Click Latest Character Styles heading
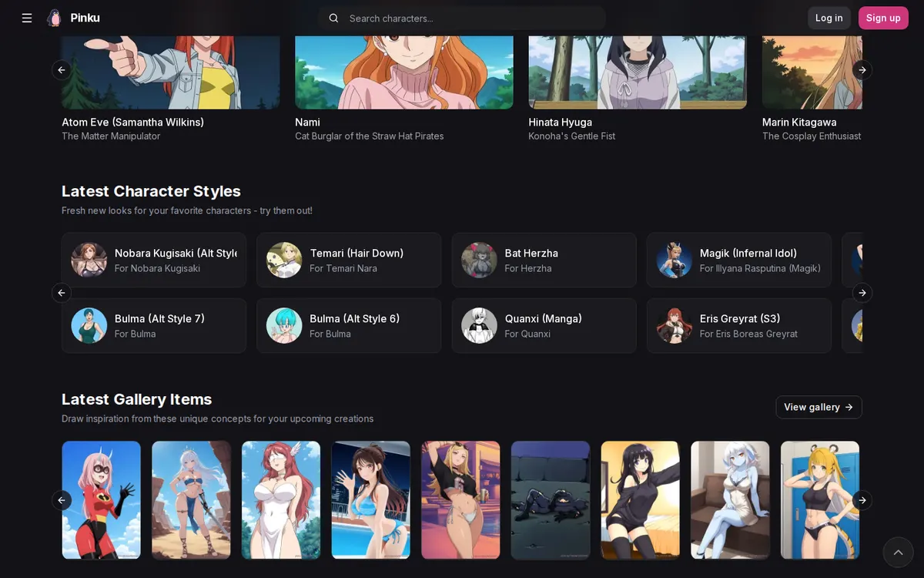This screenshot has width=924, height=578. point(151,191)
